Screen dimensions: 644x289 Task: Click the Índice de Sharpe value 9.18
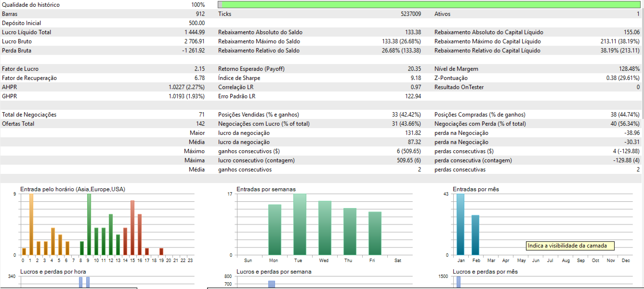[x=416, y=78]
